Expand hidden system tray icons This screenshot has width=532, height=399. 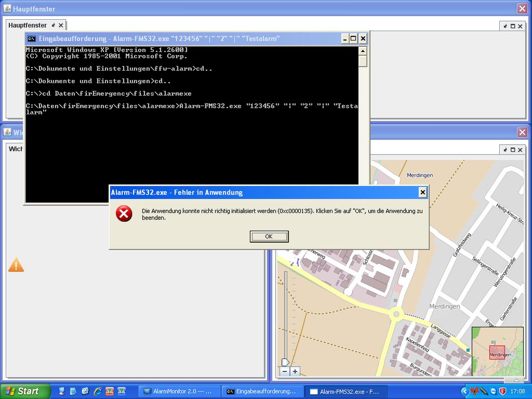pos(465,391)
